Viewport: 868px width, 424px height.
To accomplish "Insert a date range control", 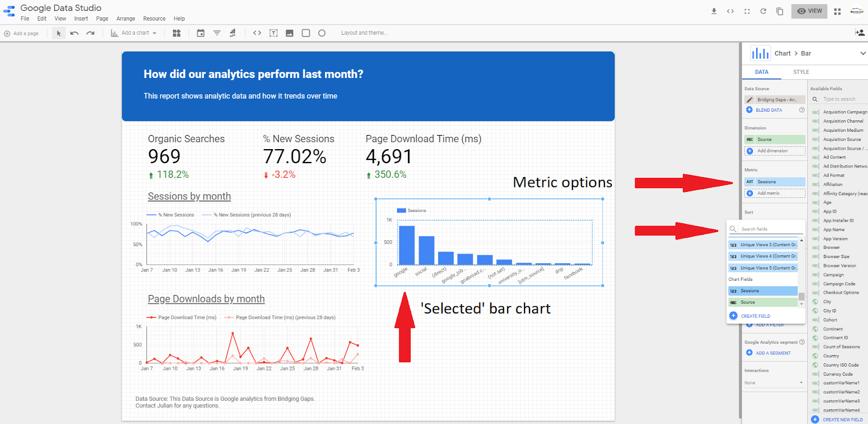I will [201, 33].
